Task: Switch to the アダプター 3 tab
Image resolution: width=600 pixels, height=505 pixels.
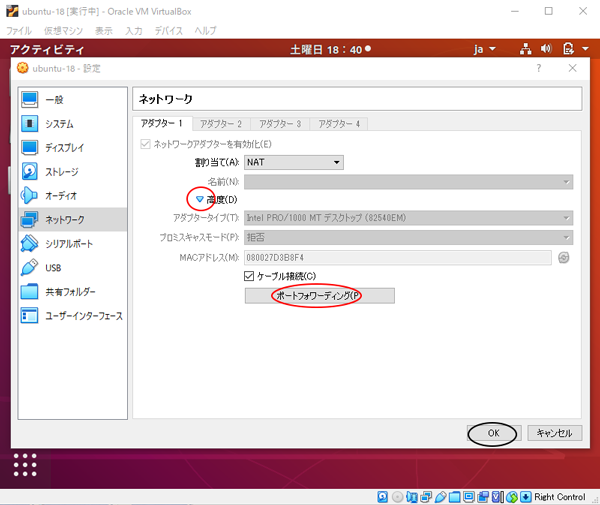Action: click(280, 124)
